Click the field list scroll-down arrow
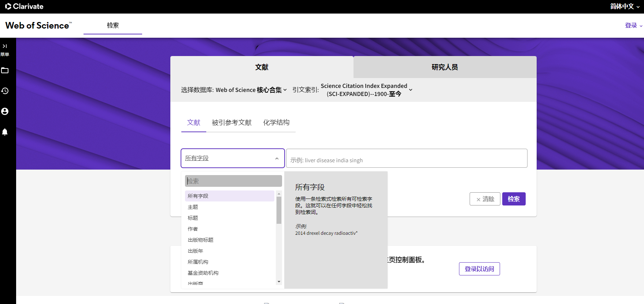Screen dimensions: 644x304 coord(279,282)
